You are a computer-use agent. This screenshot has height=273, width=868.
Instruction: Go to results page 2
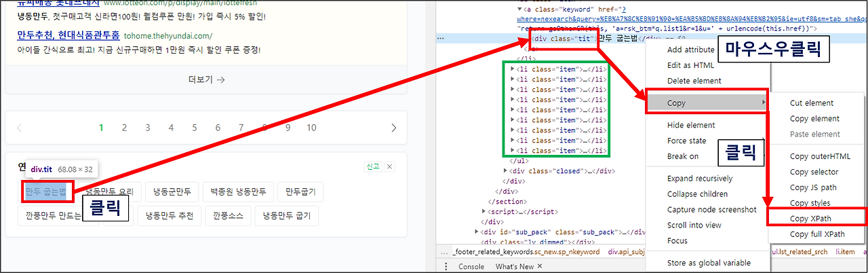124,128
